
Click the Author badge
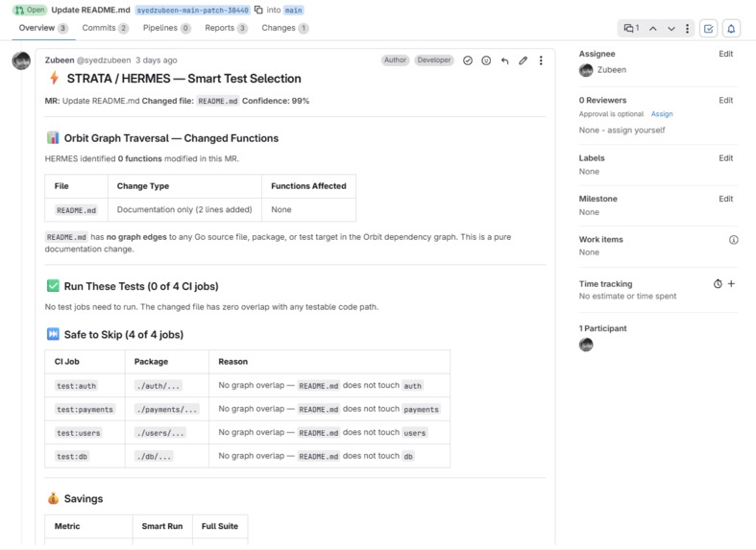tap(395, 60)
